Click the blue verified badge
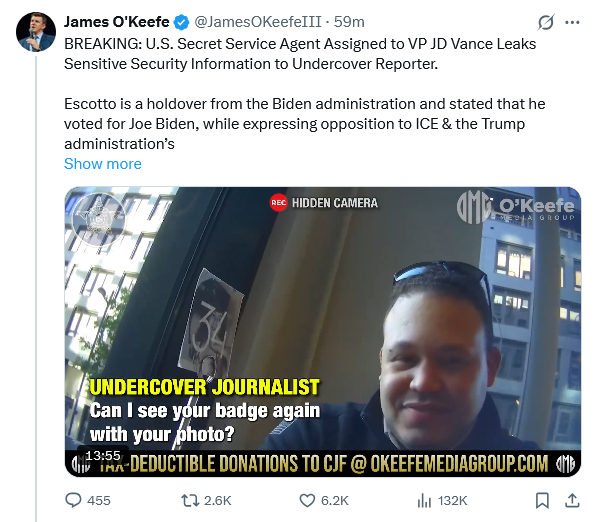The height and width of the screenshot is (522, 598). tap(181, 22)
